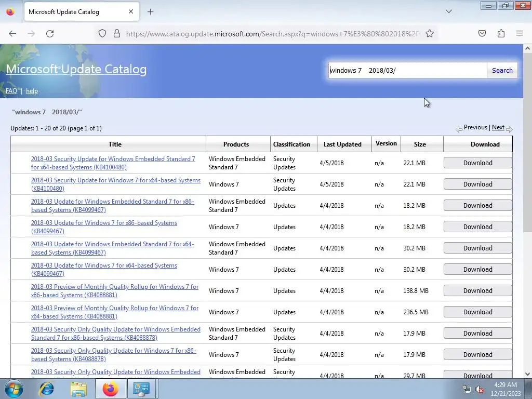This screenshot has width=532, height=399.
Task: Open KB4088878 Embedded Standard 7 x86 link
Action: coord(116,334)
